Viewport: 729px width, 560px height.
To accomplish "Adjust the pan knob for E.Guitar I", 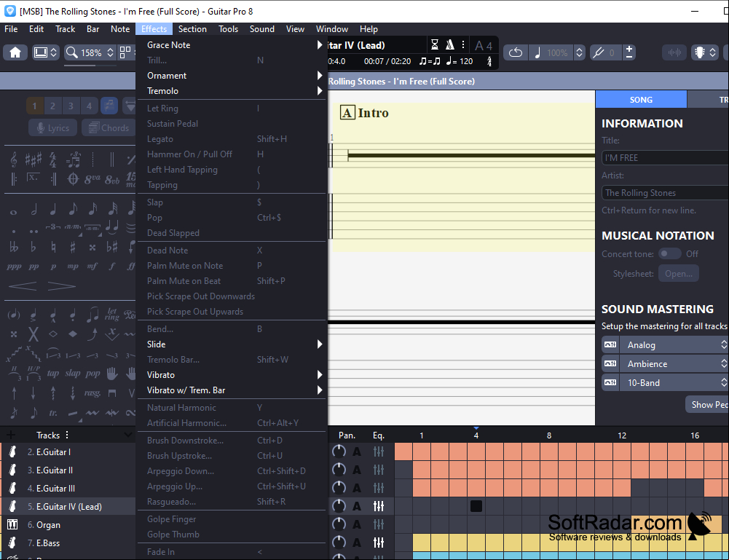I will (339, 451).
